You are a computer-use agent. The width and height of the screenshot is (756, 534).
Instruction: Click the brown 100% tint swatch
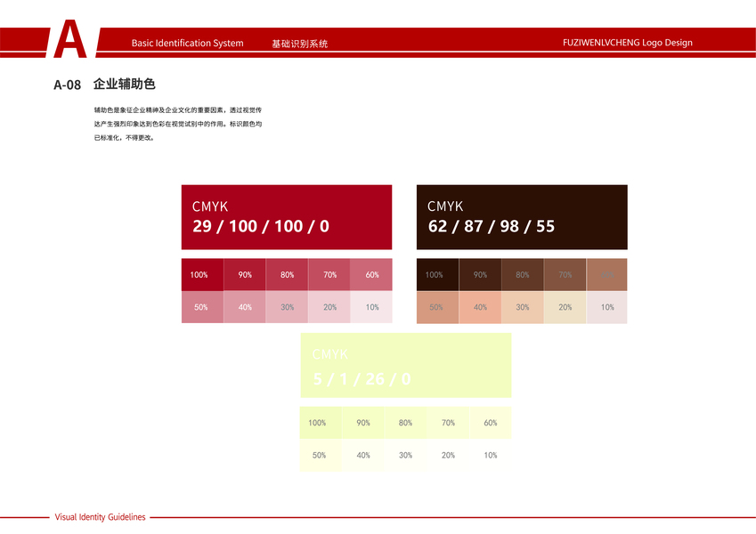(438, 275)
